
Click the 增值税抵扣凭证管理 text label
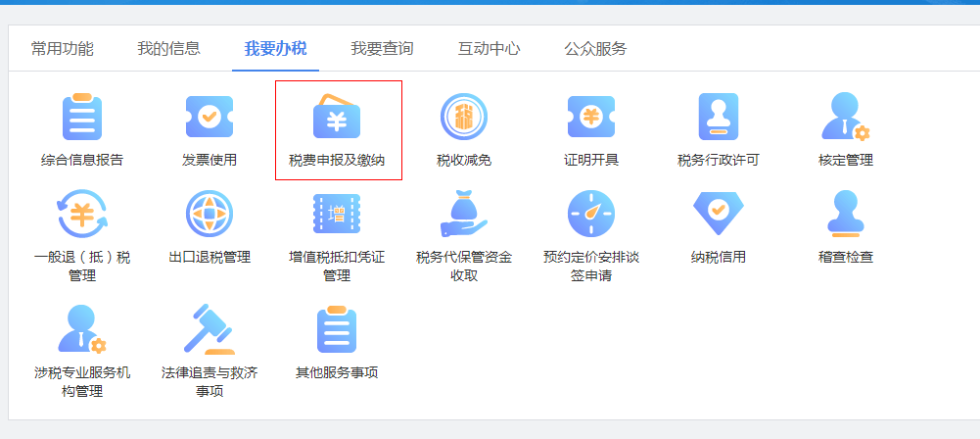tap(337, 267)
